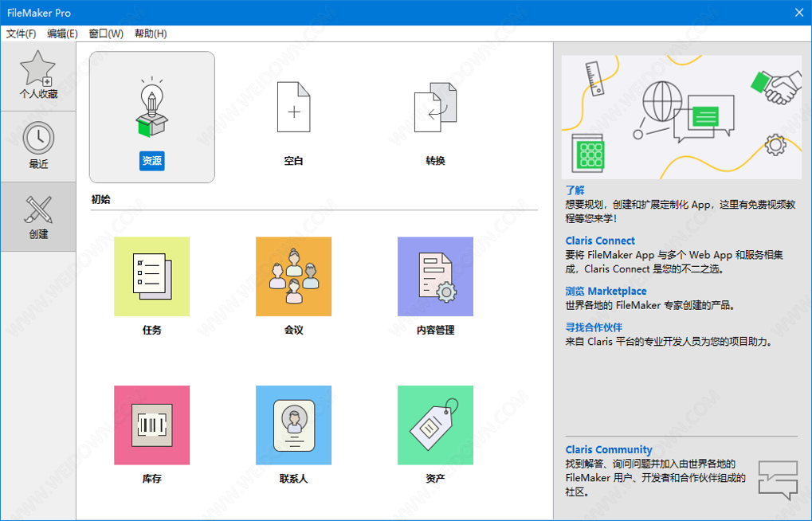Select the 联系人 contacts template icon
Screen dimensions: 812x521
293,425
